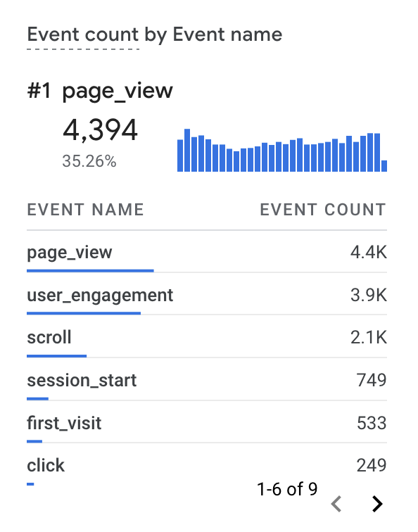The image size is (418, 532).
Task: Open the user_engagement event row
Action: (207, 294)
